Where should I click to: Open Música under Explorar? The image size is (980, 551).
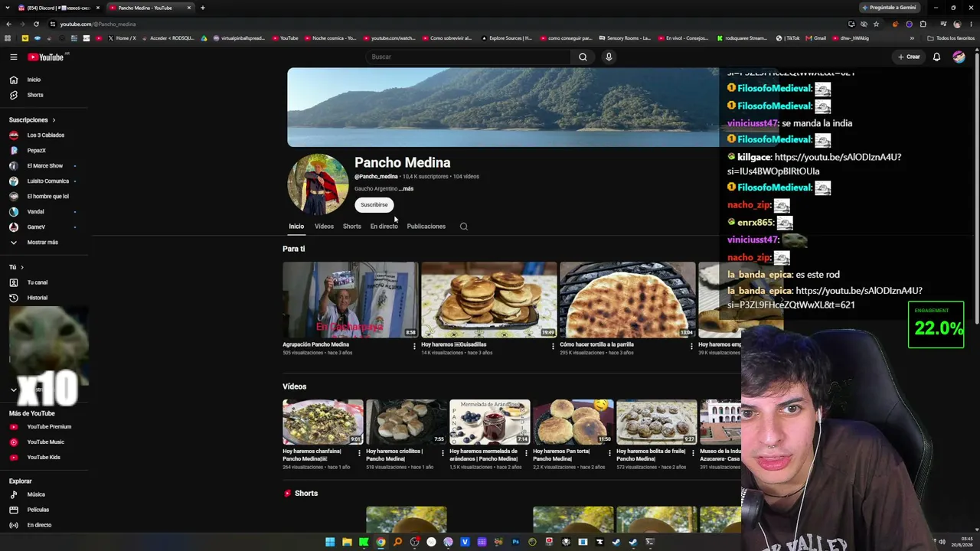36,494
